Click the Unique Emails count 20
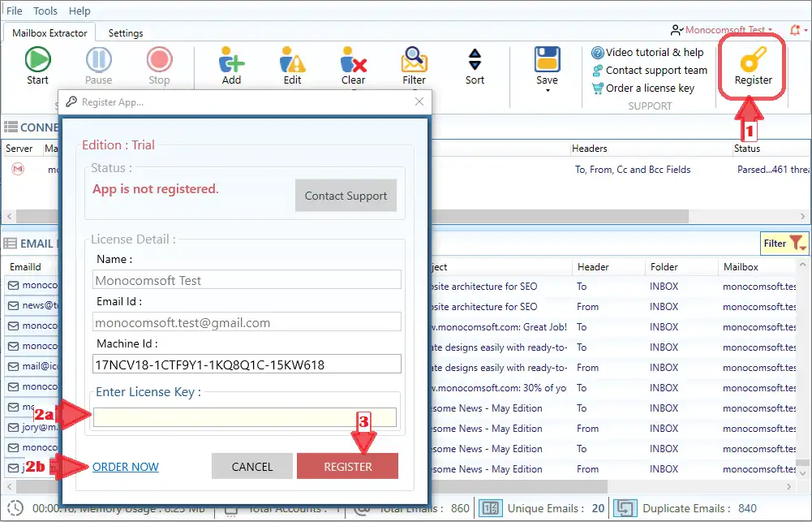The image size is (812, 522). 598,508
